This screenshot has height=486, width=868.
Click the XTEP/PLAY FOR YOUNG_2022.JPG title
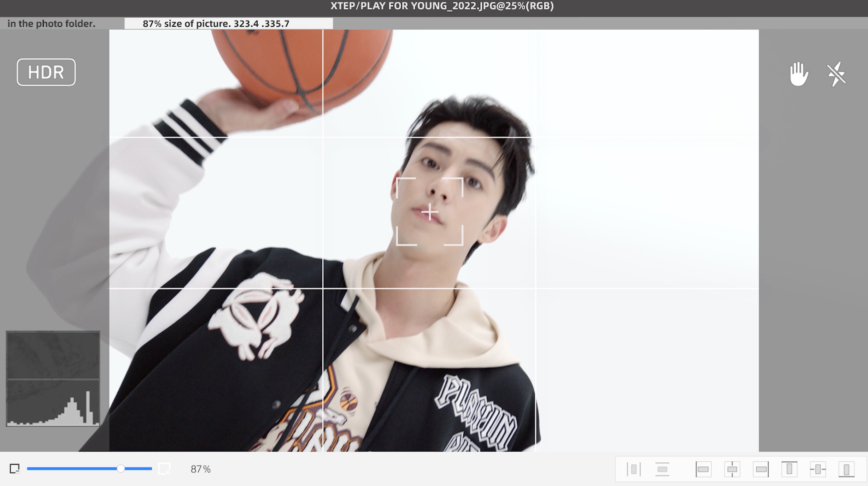442,6
